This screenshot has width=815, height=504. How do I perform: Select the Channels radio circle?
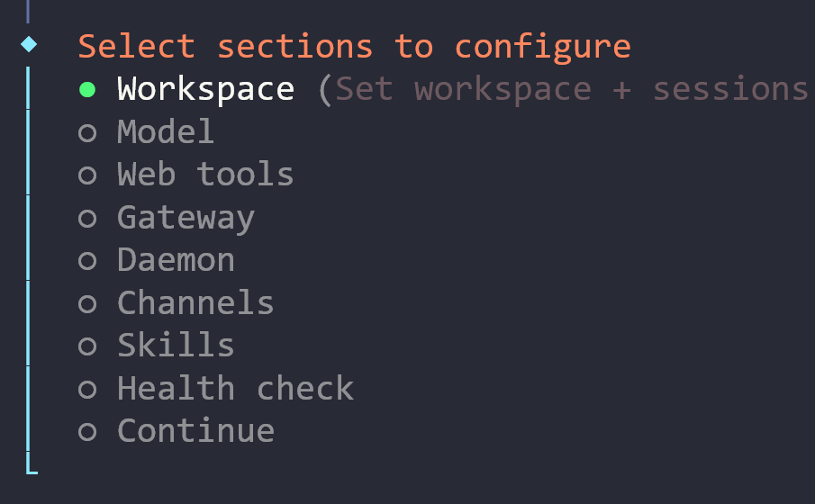click(x=87, y=304)
